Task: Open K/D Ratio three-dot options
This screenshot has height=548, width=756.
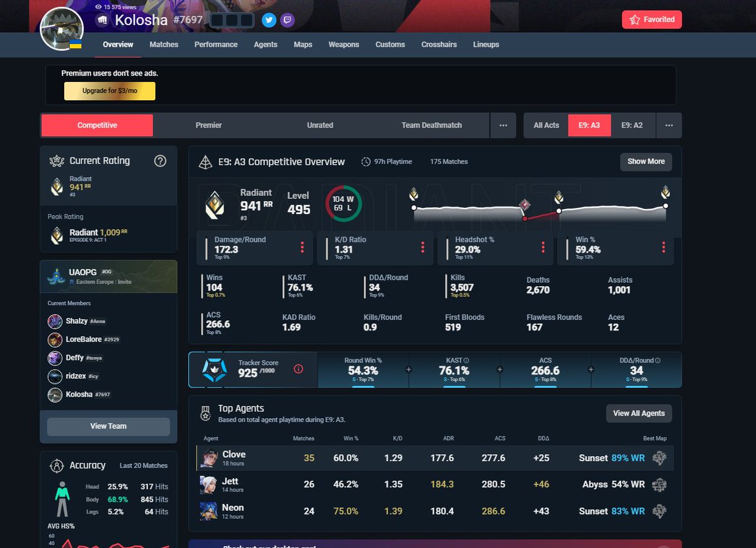Action: tap(422, 247)
